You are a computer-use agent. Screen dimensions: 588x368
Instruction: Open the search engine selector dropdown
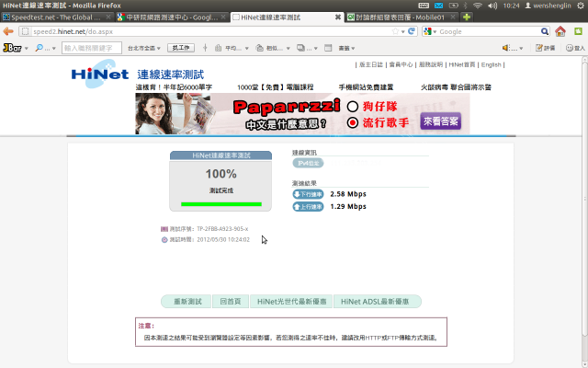pyautogui.click(x=430, y=31)
